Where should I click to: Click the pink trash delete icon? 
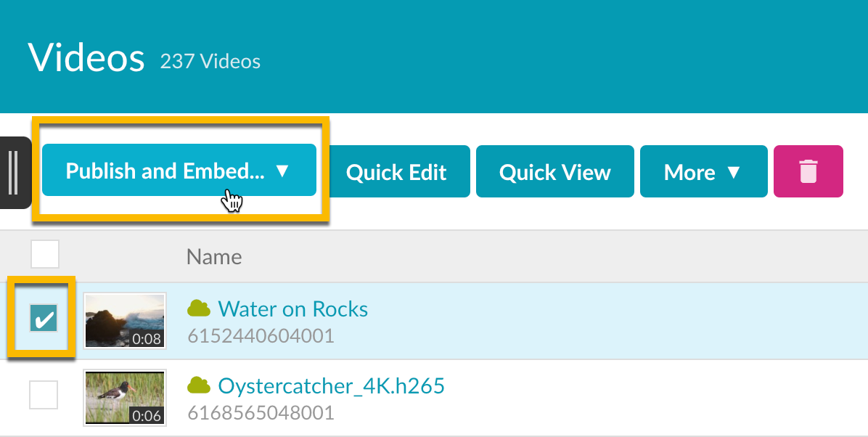coord(808,171)
